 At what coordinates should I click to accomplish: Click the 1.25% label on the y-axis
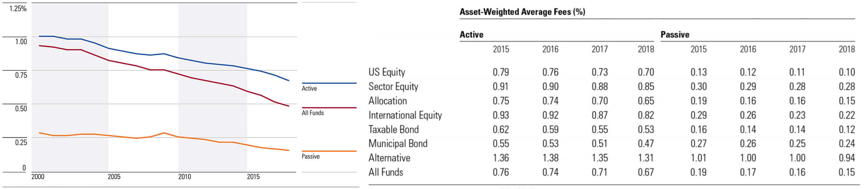18,9
